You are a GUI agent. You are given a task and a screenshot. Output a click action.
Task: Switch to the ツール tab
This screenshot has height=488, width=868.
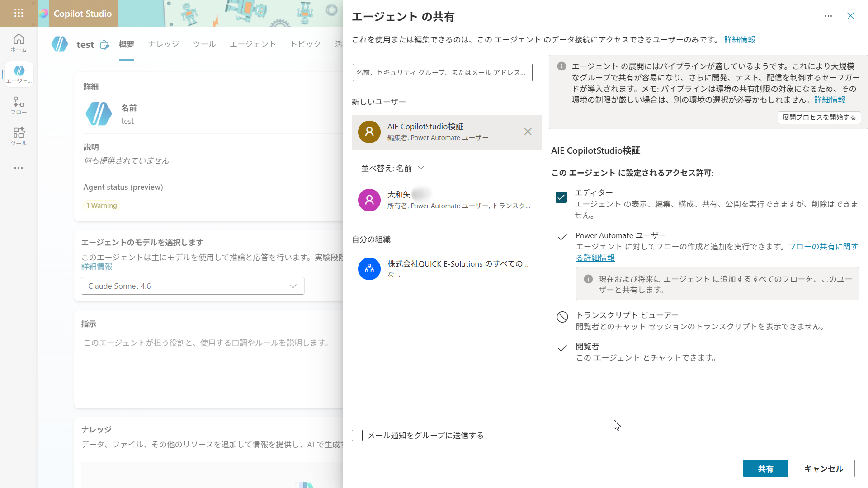204,44
